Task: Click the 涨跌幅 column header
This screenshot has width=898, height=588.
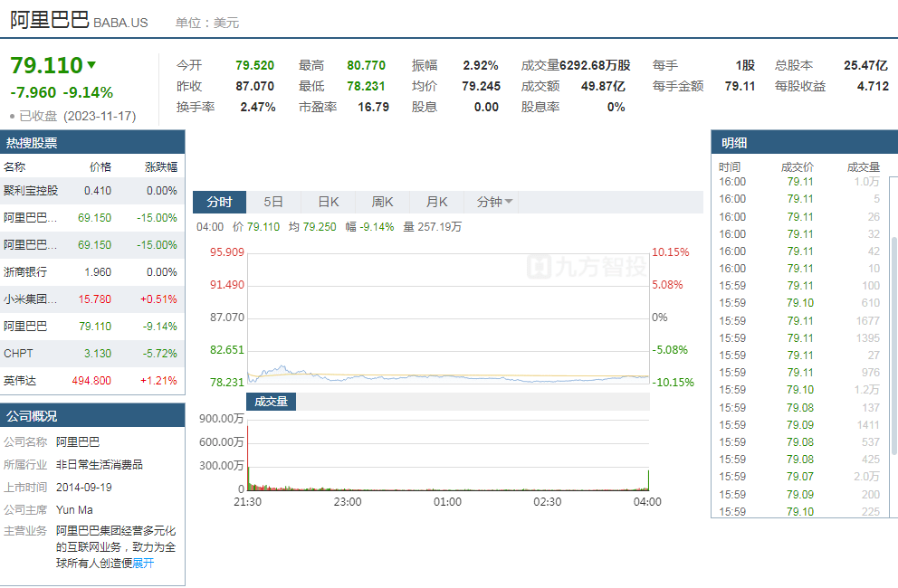Action: coord(161,167)
